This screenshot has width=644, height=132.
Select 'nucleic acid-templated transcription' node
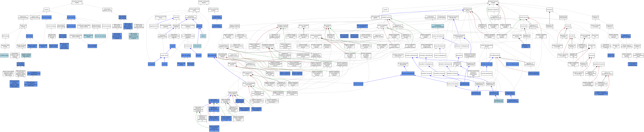click(249, 84)
